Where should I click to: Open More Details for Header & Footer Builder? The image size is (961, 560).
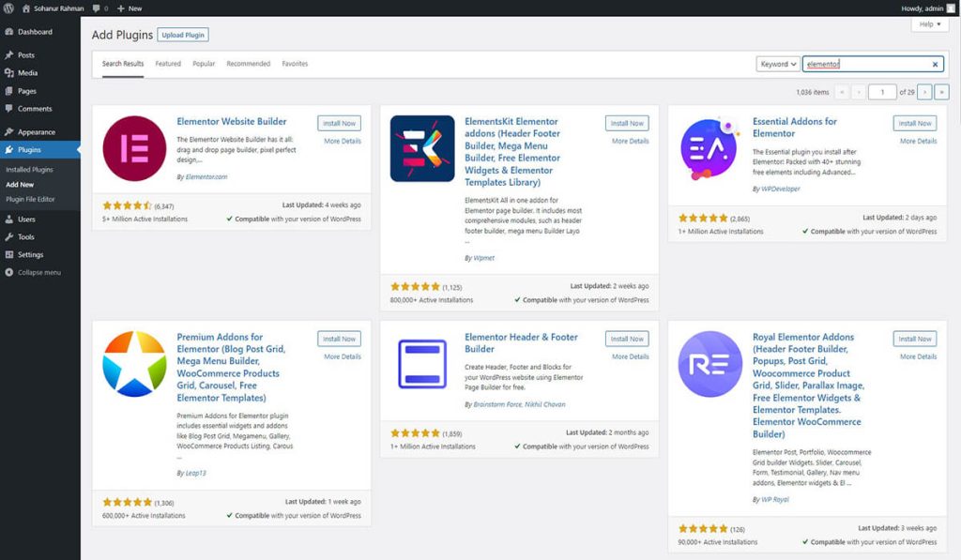point(630,356)
